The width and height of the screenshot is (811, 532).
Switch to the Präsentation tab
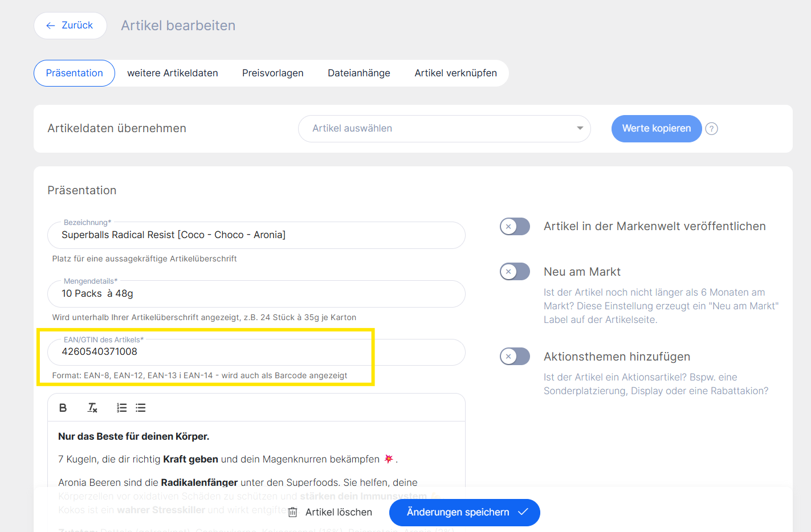click(x=75, y=73)
